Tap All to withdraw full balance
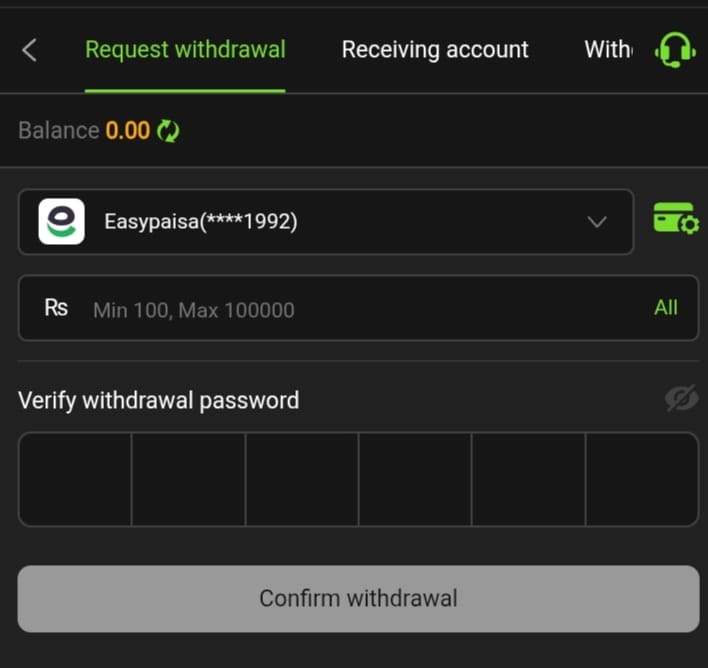Screen dimensions: 708x668 (666, 308)
